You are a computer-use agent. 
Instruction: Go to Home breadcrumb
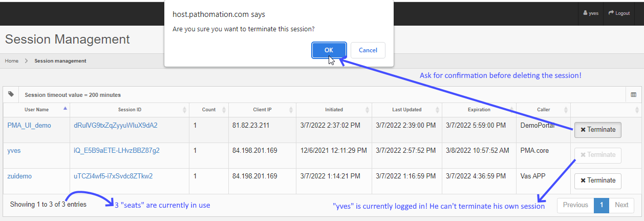click(12, 61)
